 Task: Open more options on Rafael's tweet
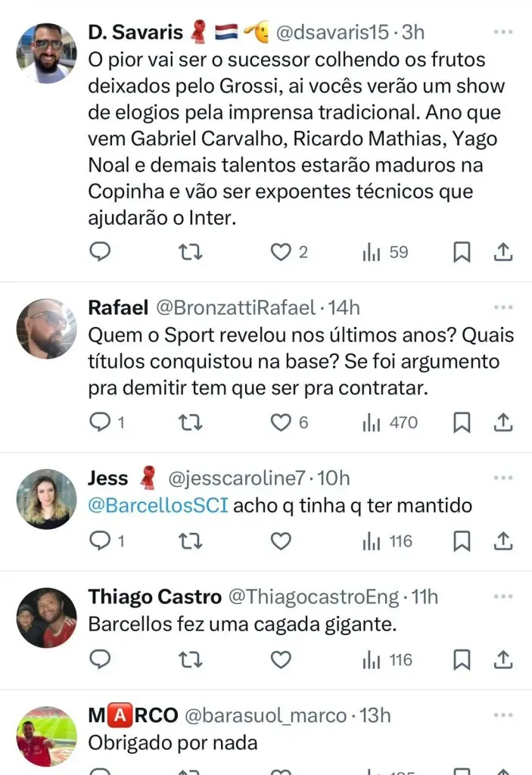503,308
